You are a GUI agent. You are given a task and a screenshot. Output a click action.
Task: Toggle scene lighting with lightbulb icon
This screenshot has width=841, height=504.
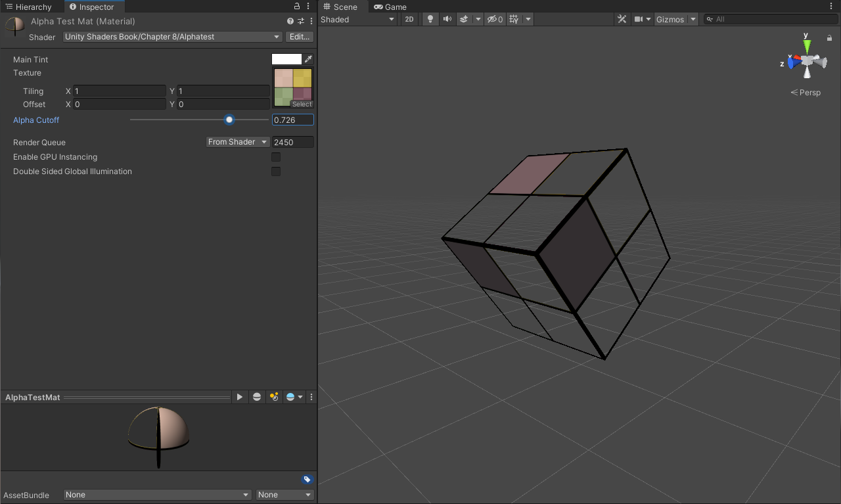(430, 20)
